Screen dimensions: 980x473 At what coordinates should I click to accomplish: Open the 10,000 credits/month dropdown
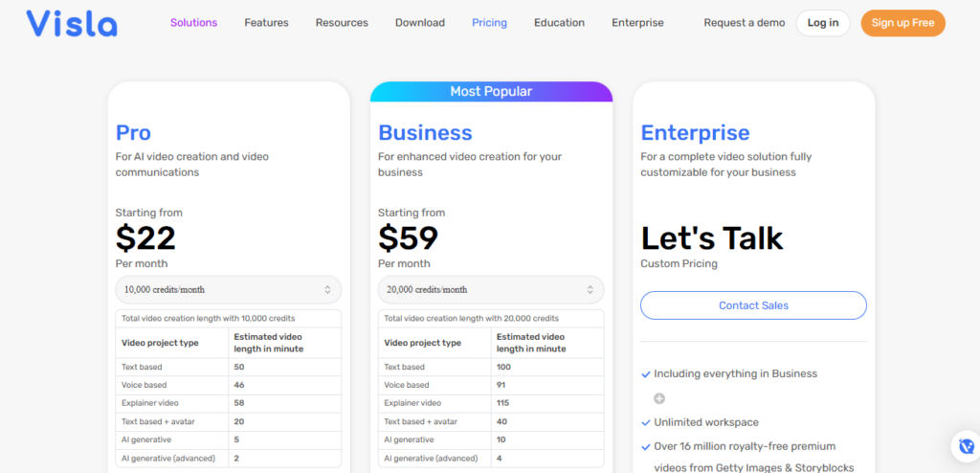[228, 289]
